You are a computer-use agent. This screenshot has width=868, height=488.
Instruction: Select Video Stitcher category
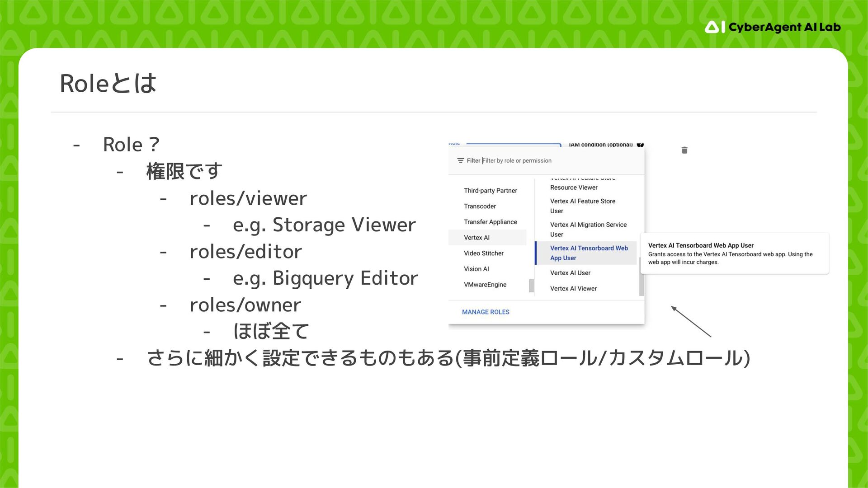483,253
